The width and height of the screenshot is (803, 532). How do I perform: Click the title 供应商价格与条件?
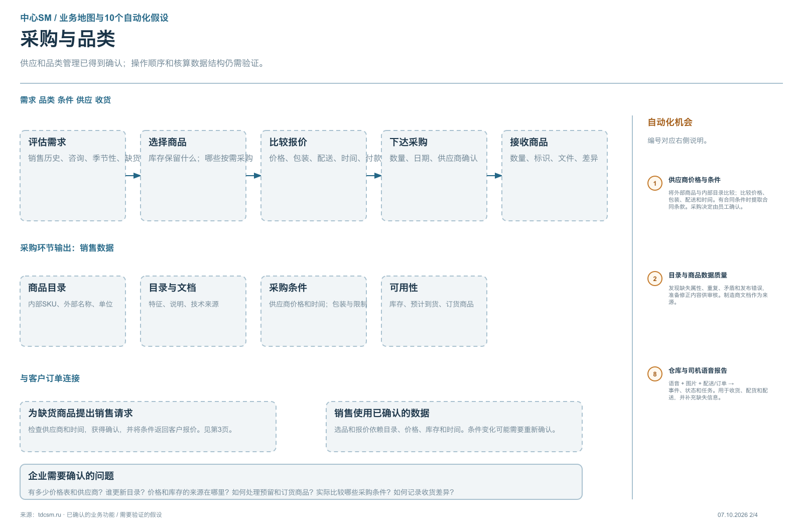click(694, 180)
